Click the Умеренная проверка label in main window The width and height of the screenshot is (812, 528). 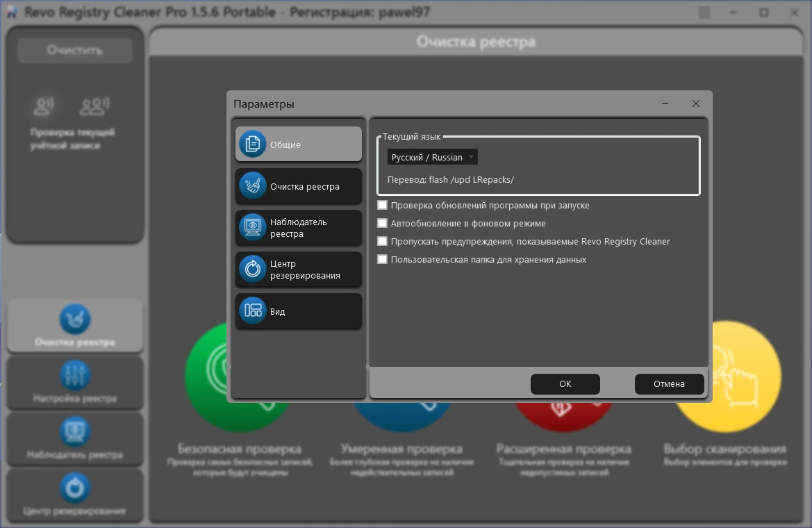(x=401, y=449)
